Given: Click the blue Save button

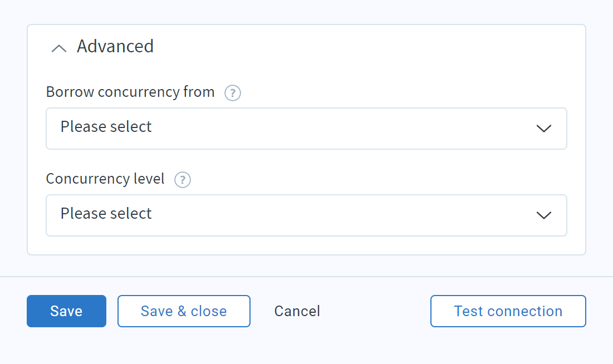Looking at the screenshot, I should (66, 311).
